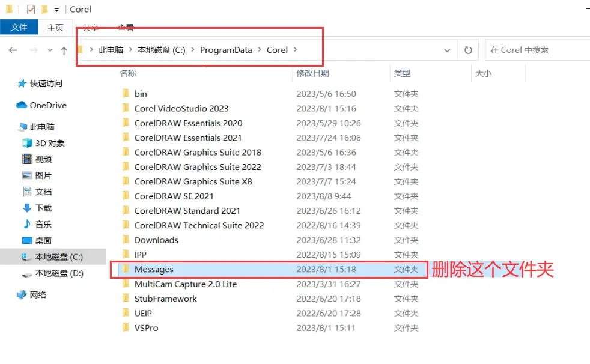Click the CorelDRAW Essentials 2020 folder icon
Screen dimensions: 590x364
point(126,122)
